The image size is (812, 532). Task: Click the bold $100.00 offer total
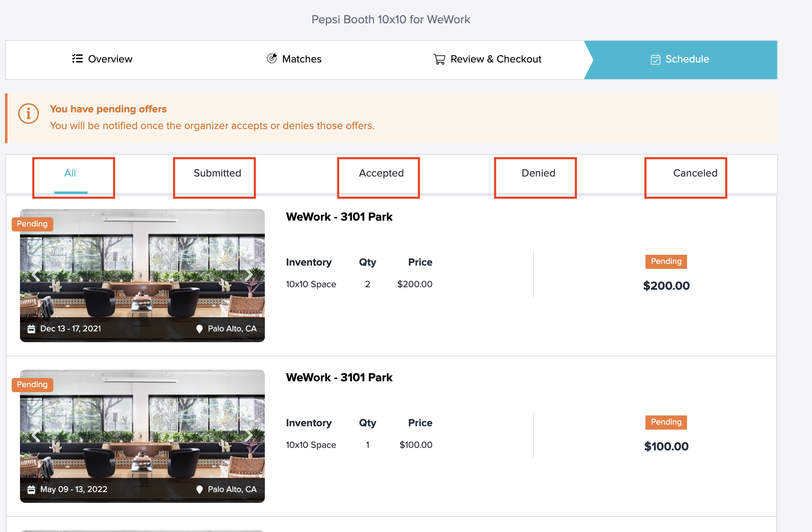click(x=666, y=446)
